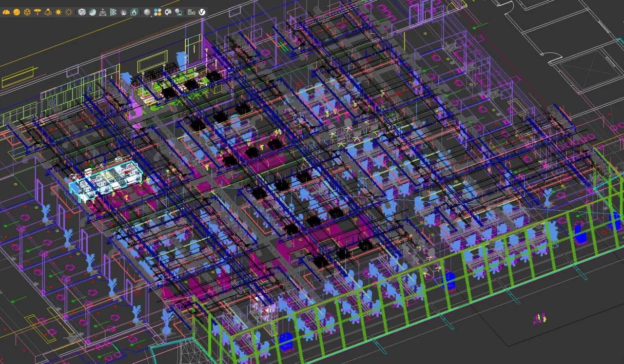Image resolution: width=624 pixels, height=364 pixels.
Task: Click the teal stacked boxes icon
Action: [113, 12]
